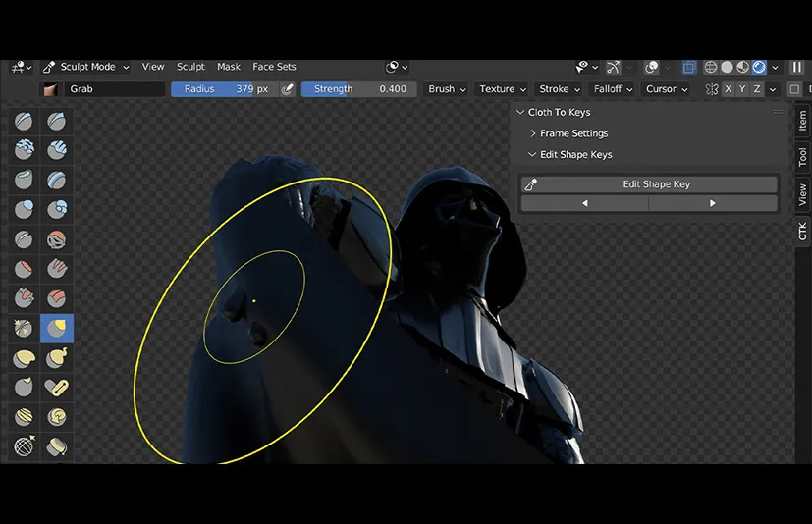Open the Face Sets menu
The height and width of the screenshot is (524, 812).
click(x=274, y=67)
